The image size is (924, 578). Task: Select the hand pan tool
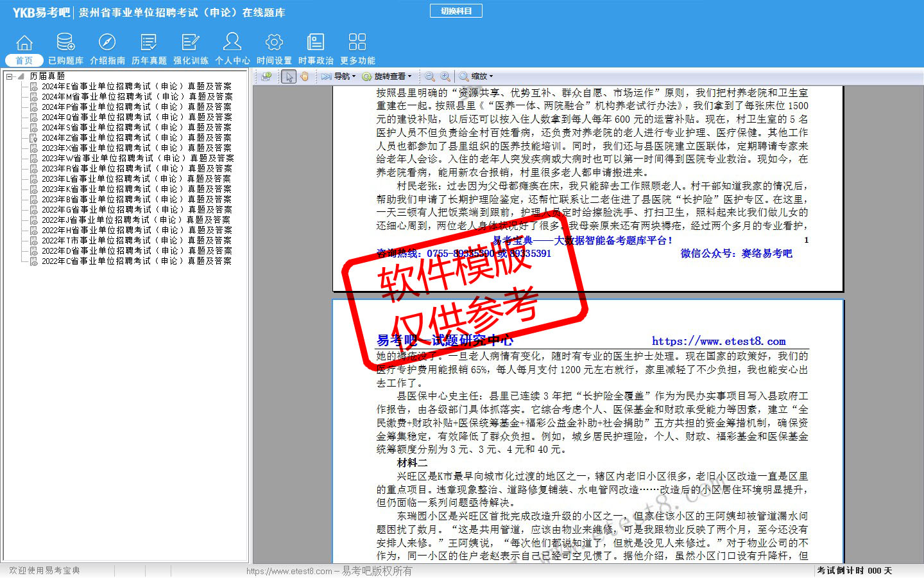(305, 76)
